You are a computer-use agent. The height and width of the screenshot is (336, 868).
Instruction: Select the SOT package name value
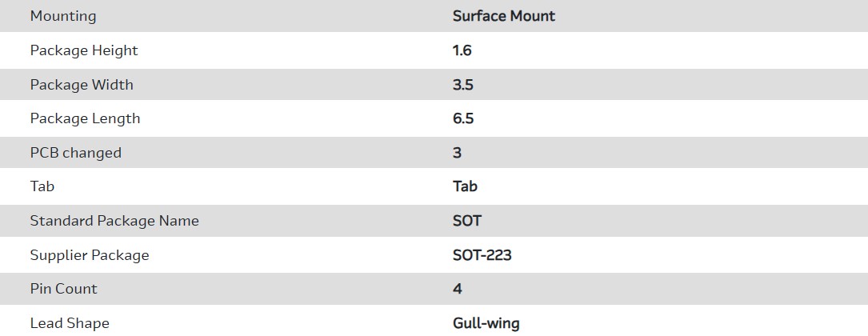click(x=467, y=221)
